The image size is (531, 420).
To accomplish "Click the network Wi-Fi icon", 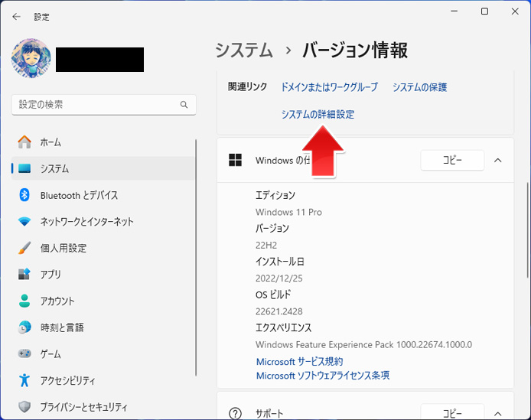I will pyautogui.click(x=24, y=222).
